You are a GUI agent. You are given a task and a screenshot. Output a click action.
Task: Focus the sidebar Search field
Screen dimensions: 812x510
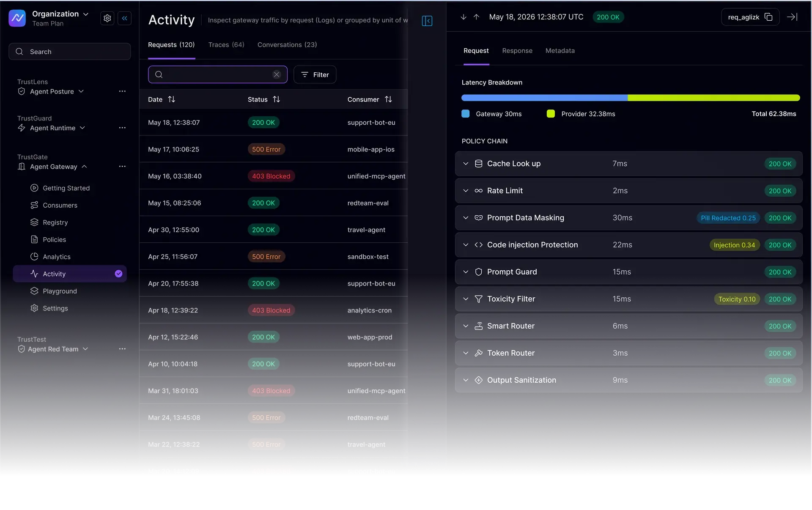pyautogui.click(x=70, y=52)
